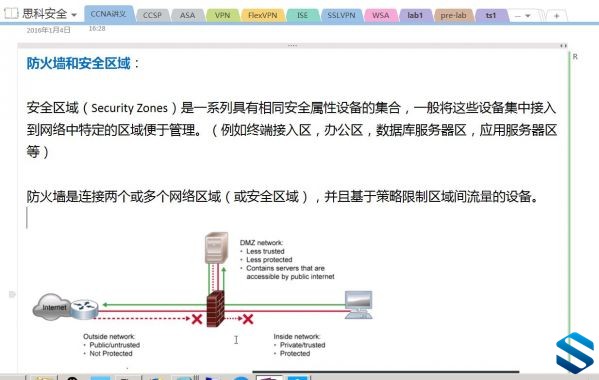Click the Private/trusted bullet

(302, 345)
